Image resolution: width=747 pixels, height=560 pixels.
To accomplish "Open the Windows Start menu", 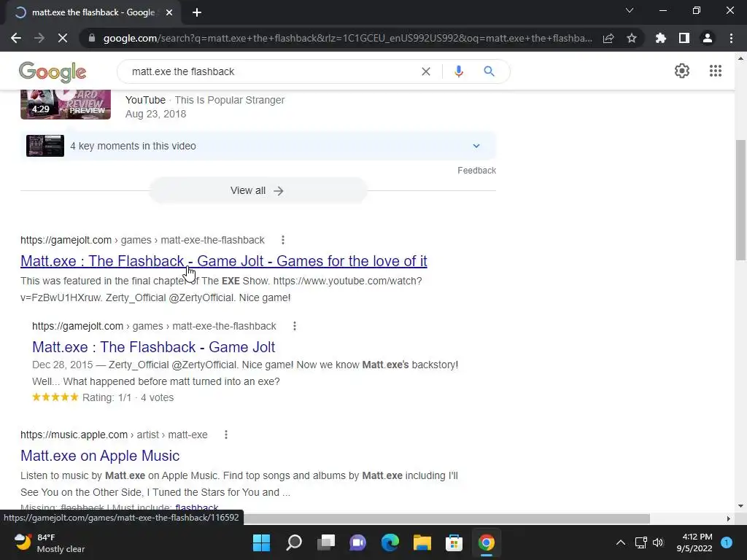I will pyautogui.click(x=262, y=542).
